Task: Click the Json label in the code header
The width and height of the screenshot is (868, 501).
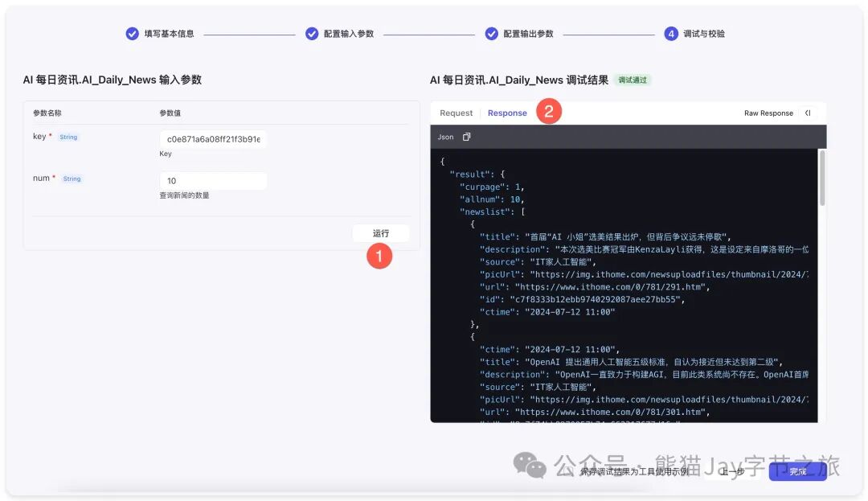Action: pos(445,137)
